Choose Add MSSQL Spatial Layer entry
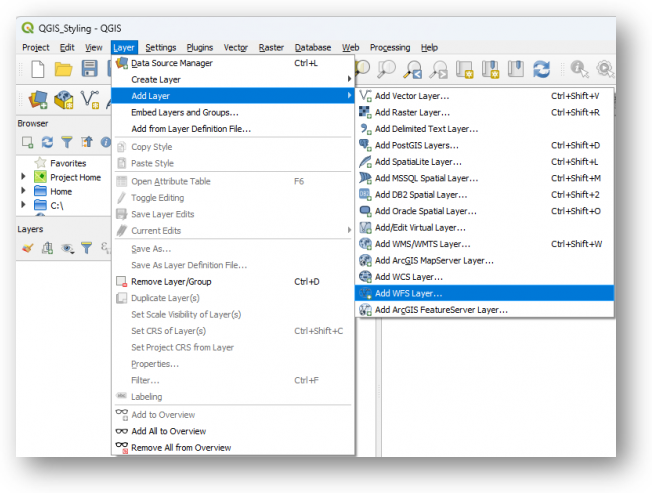Image resolution: width=652 pixels, height=493 pixels. [x=484, y=178]
